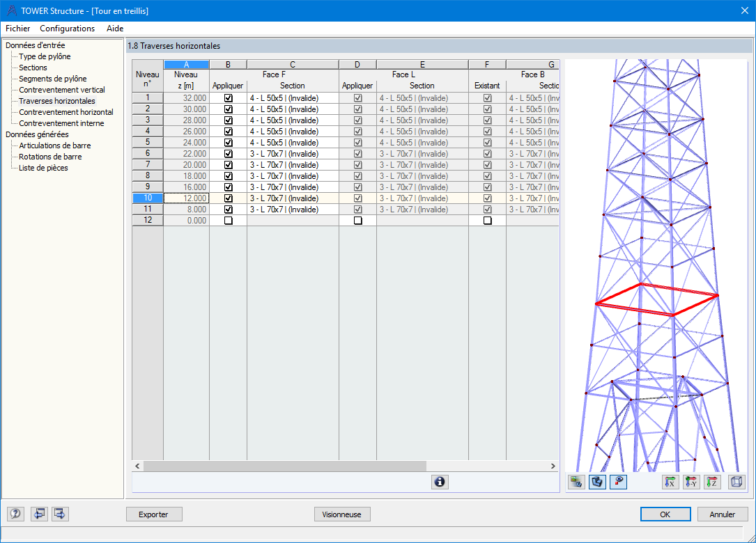Image resolution: width=756 pixels, height=543 pixels.
Task: Select row header number 10
Action: pyautogui.click(x=148, y=198)
